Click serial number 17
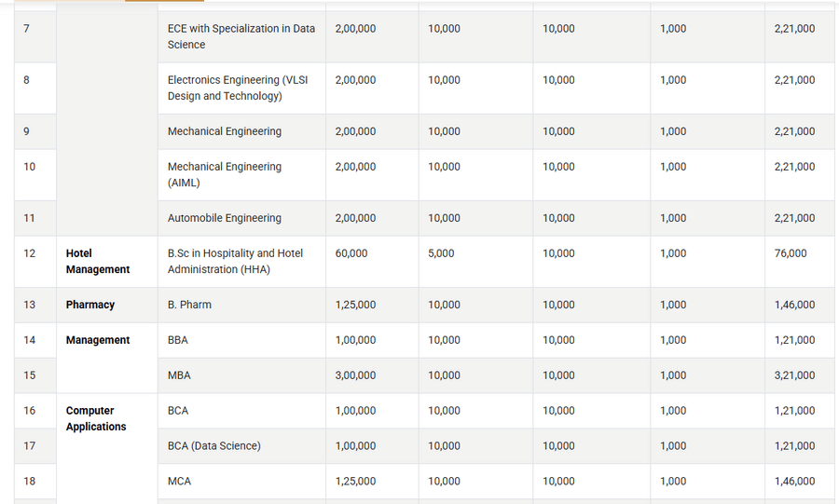The image size is (839, 504). tap(30, 445)
